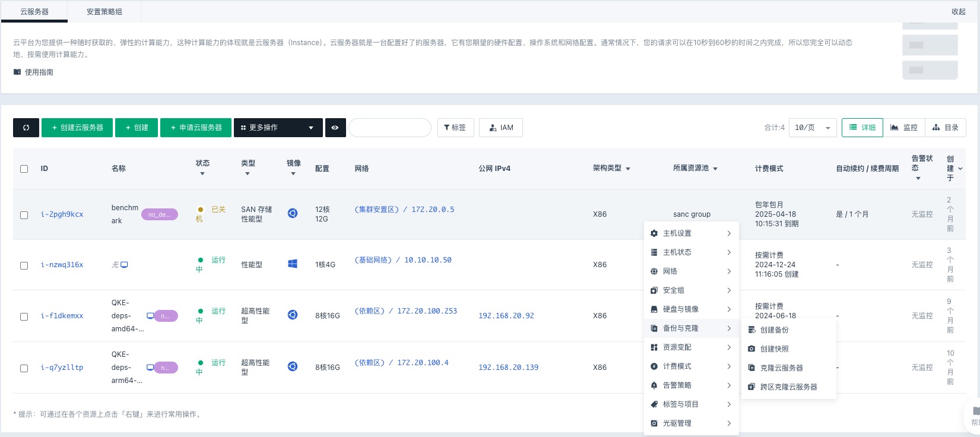Image resolution: width=980 pixels, height=437 pixels.
Task: Select the checkbox for instance i-2pgh9kcx
Action: [24, 215]
